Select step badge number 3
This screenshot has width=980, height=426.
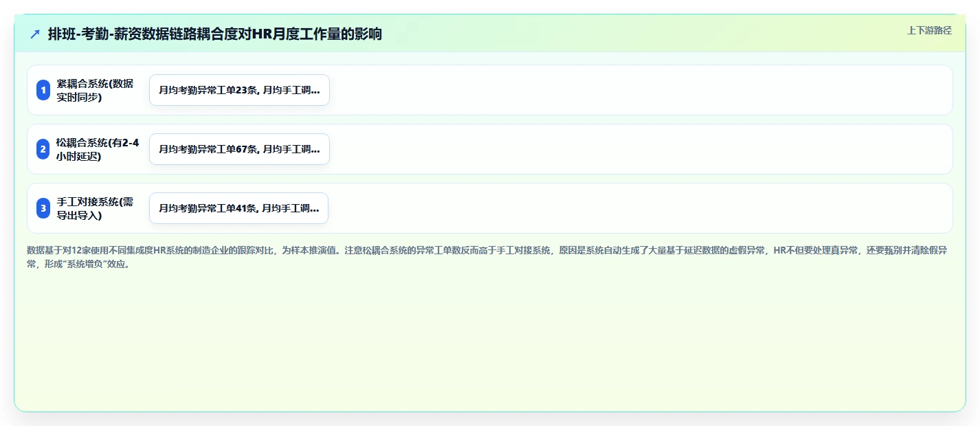(x=43, y=208)
